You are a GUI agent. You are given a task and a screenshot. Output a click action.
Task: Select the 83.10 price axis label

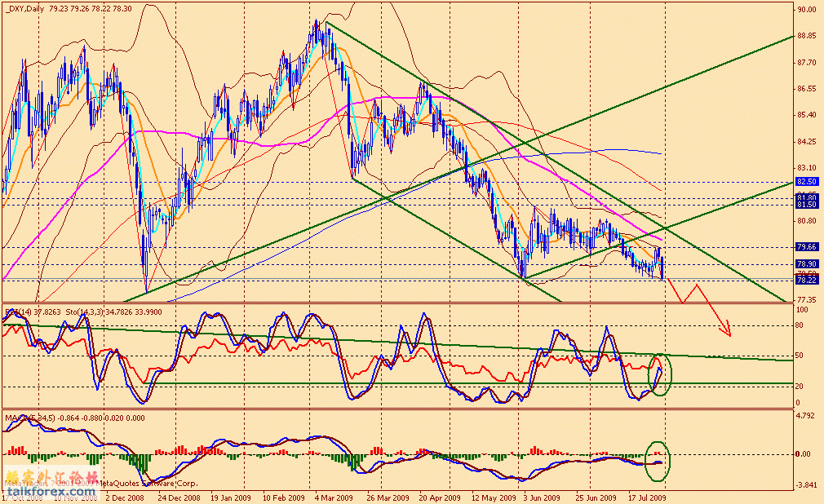tap(807, 168)
